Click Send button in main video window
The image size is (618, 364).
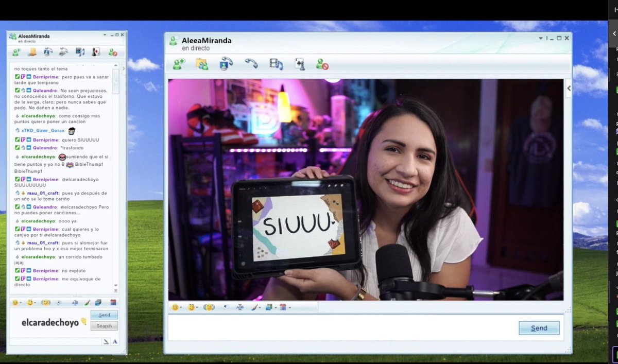click(539, 328)
